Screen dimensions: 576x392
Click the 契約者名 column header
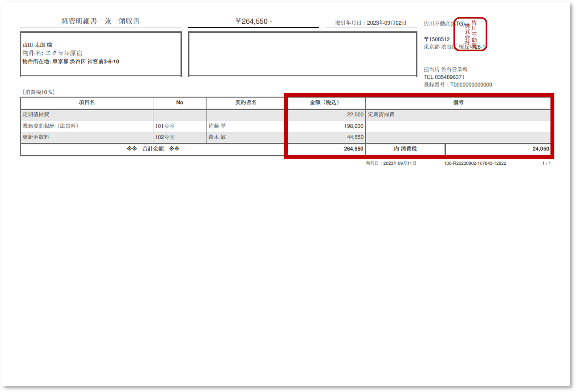[246, 103]
